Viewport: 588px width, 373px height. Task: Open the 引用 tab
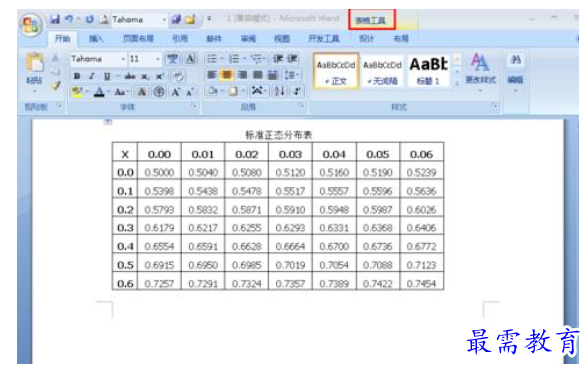click(180, 38)
